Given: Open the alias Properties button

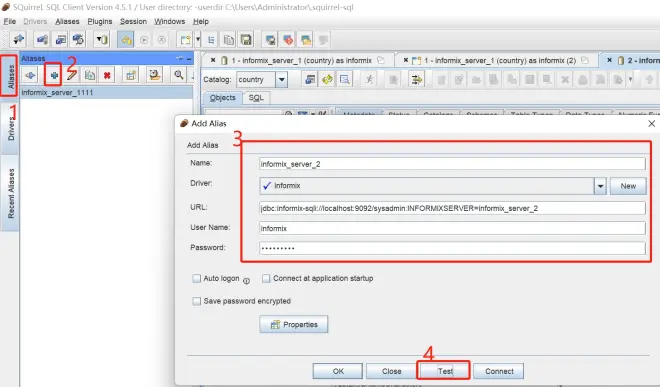Looking at the screenshot, I should pyautogui.click(x=294, y=324).
